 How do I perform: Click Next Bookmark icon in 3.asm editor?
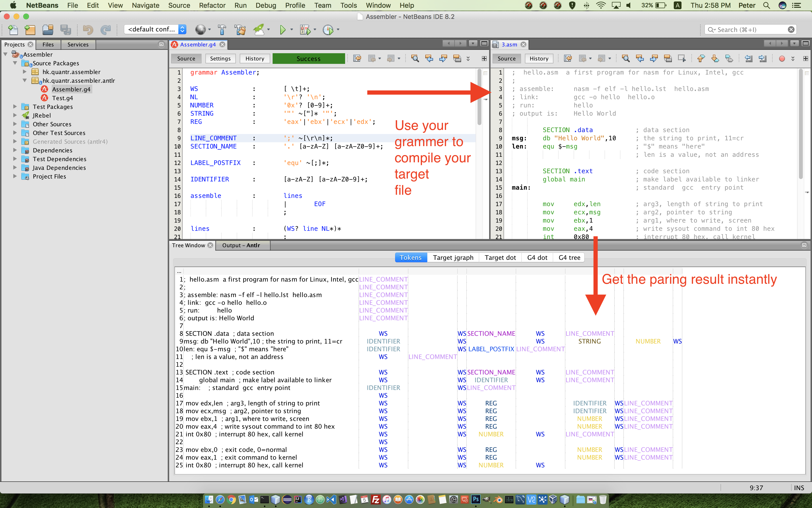(x=715, y=59)
